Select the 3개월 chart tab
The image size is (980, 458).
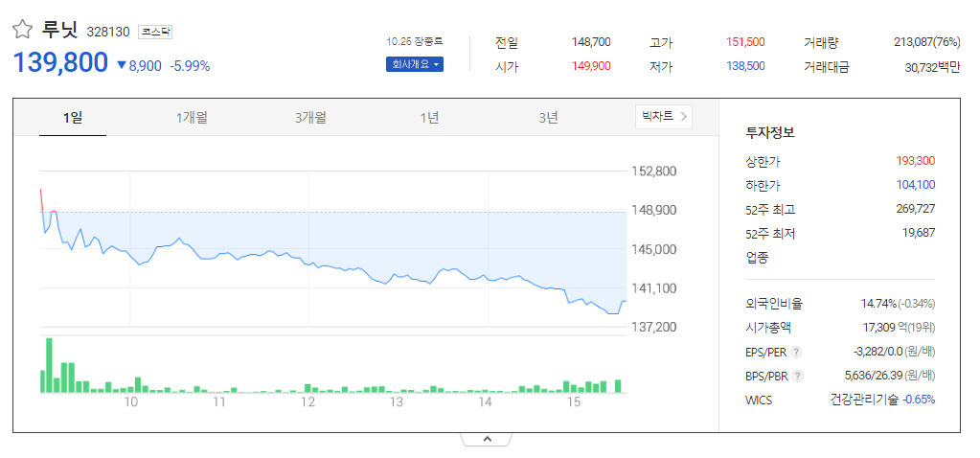pyautogui.click(x=310, y=118)
